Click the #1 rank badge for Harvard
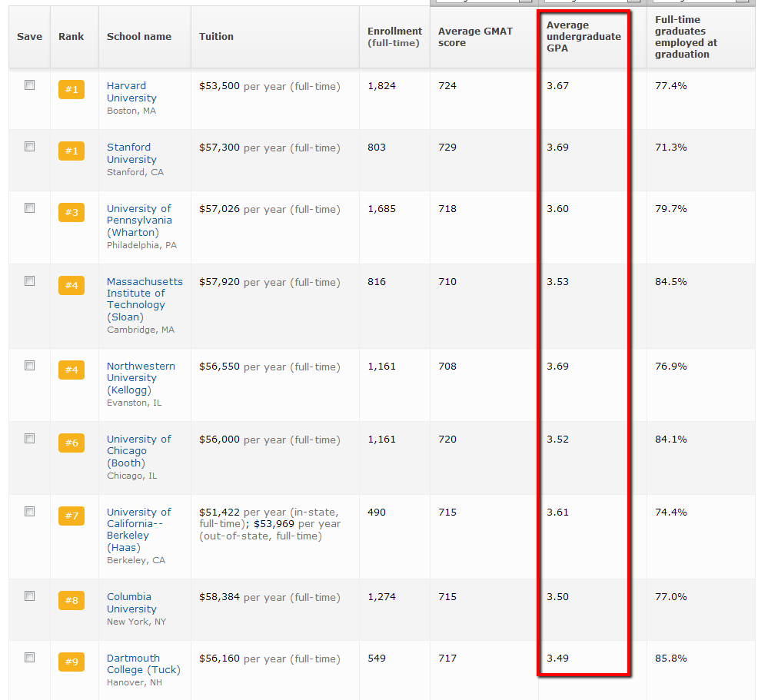Viewport: 758px width, 700px height. coord(71,89)
